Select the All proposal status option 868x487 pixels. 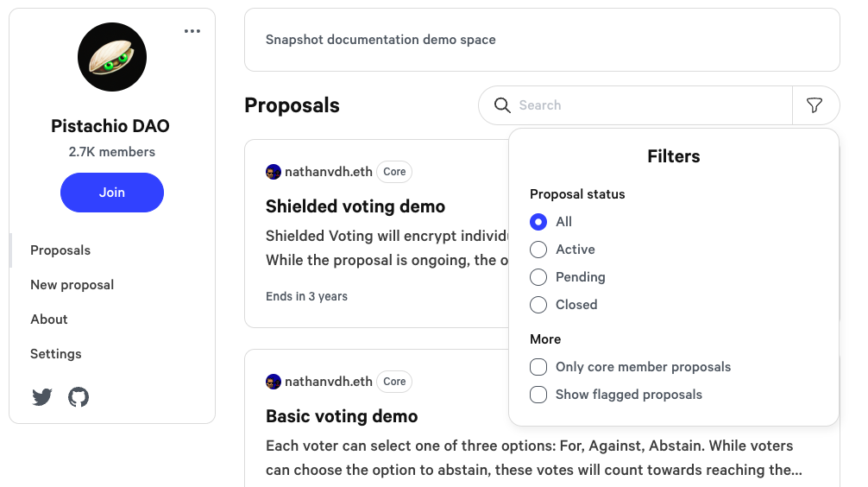click(x=538, y=222)
